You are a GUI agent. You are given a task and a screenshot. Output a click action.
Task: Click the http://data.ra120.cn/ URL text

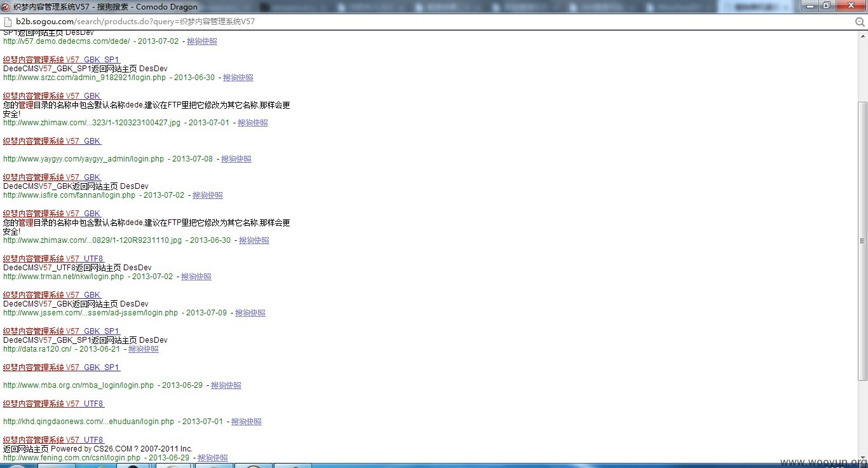coord(37,349)
